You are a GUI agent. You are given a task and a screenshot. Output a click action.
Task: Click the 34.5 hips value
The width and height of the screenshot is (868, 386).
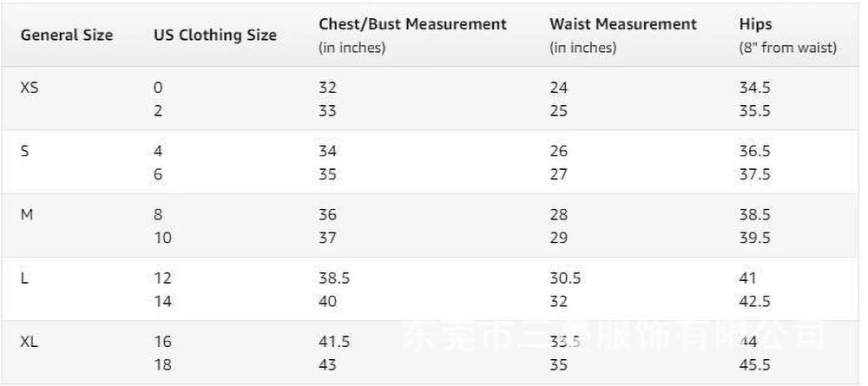[x=754, y=88]
